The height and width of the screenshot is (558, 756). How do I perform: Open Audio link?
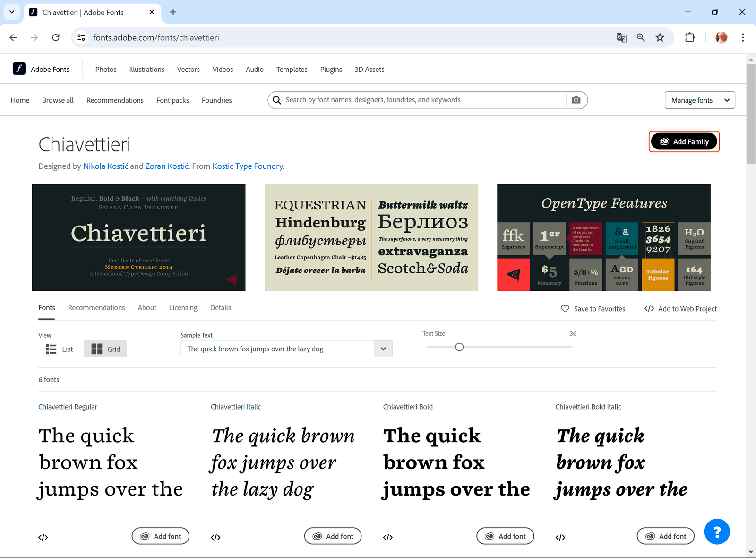pos(255,70)
